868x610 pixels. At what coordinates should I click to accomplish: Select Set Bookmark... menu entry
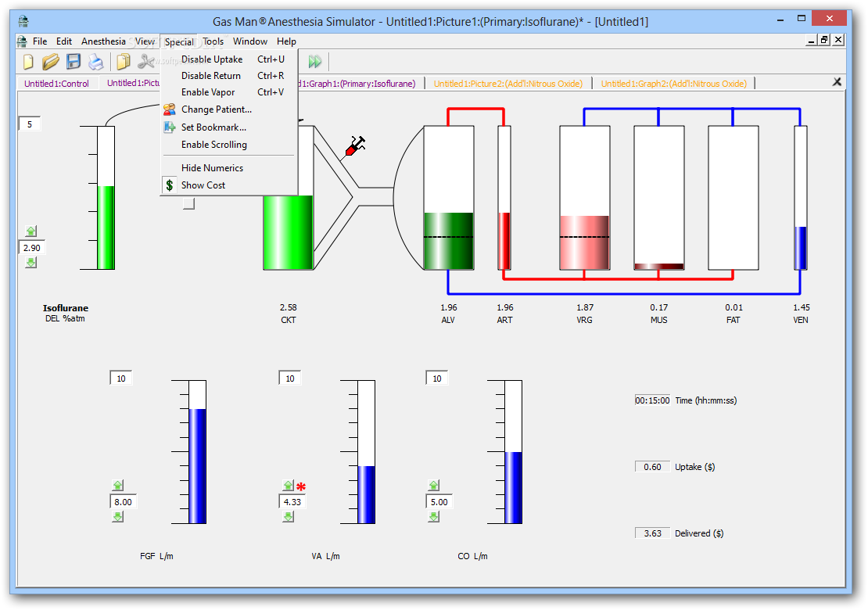[229, 127]
